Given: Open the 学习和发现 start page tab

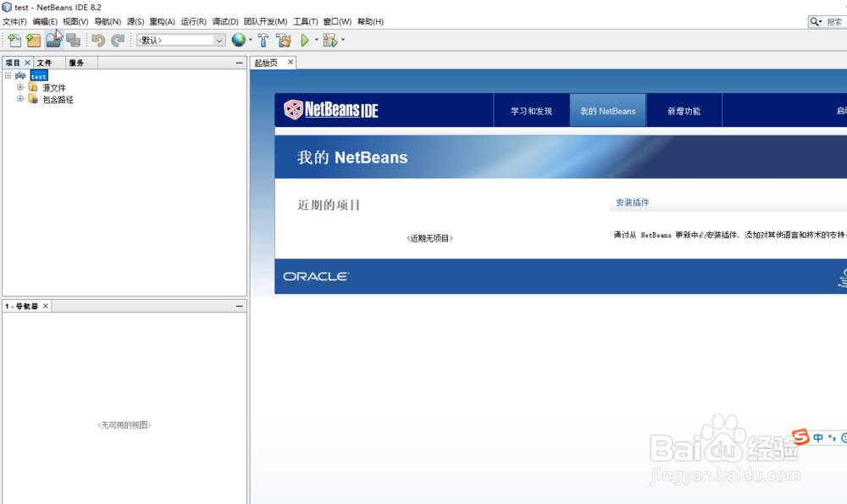Looking at the screenshot, I should tap(532, 111).
